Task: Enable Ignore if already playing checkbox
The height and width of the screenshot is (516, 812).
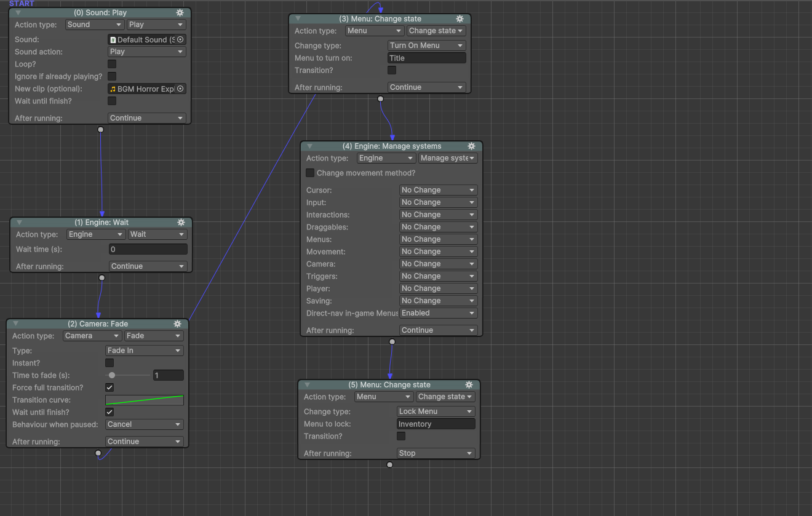Action: [112, 76]
